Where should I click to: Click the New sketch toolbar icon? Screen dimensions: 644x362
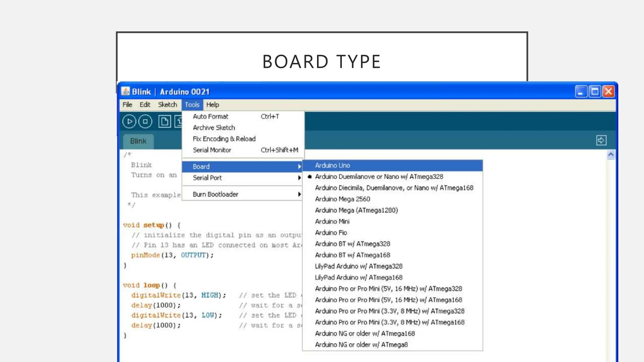tap(164, 121)
